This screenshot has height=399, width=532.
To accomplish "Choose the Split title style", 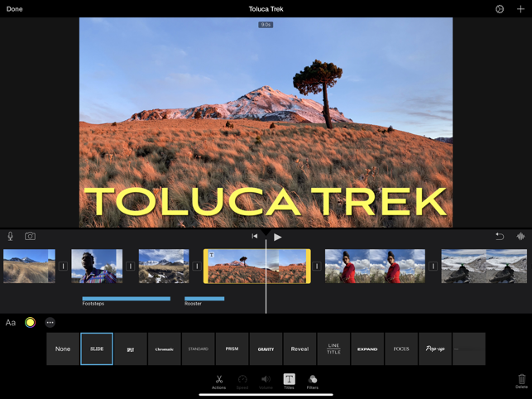I will [x=131, y=349].
